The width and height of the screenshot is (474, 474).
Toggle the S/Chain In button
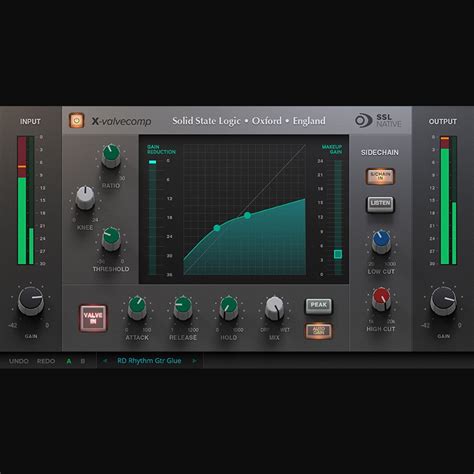[380, 176]
